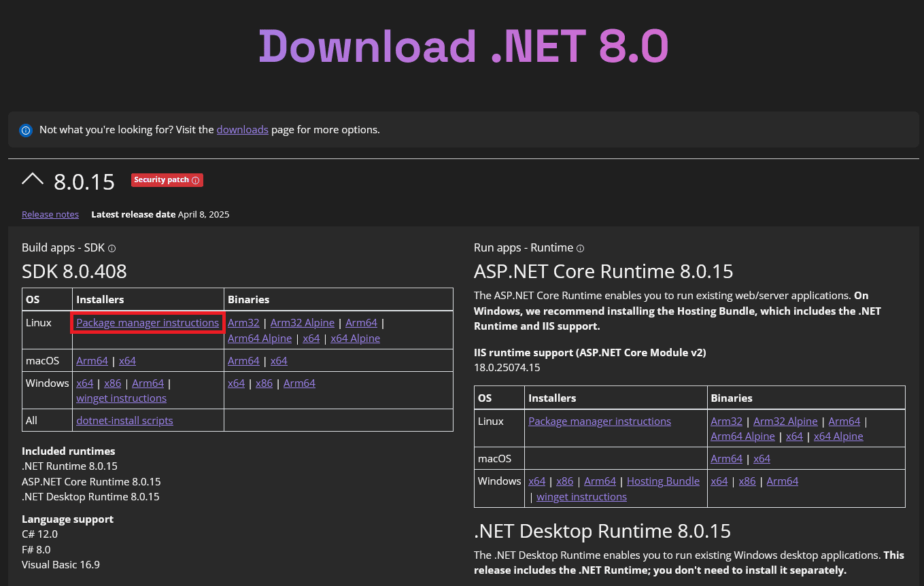Download SDK Linux Arm32 Alpine binary

point(303,323)
